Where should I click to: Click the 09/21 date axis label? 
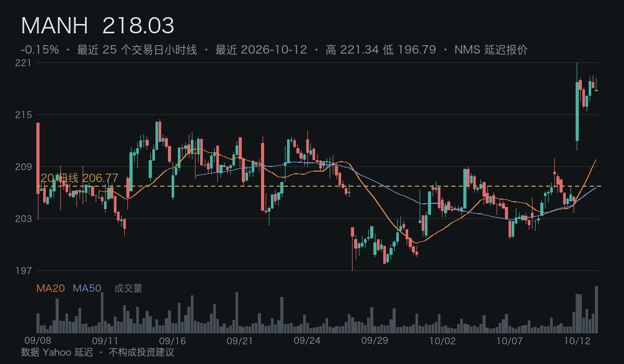240,341
